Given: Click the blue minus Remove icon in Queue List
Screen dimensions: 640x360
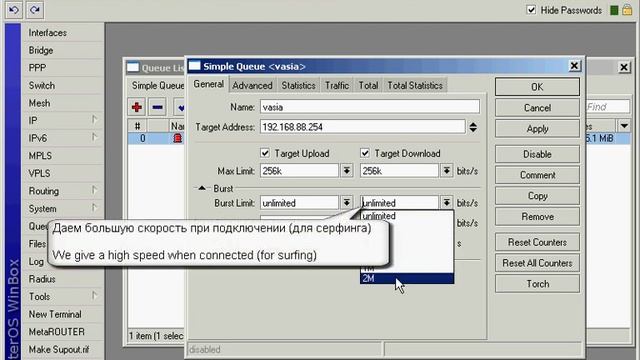Looking at the screenshot, I should [158, 107].
